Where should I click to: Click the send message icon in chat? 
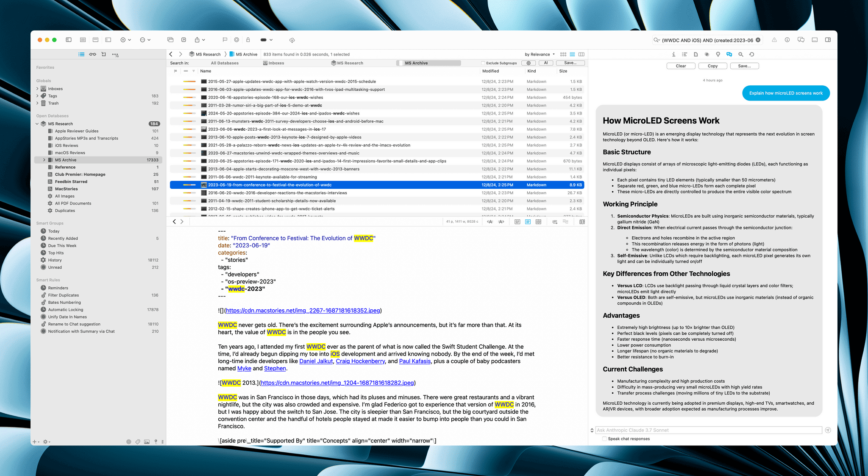828,430
